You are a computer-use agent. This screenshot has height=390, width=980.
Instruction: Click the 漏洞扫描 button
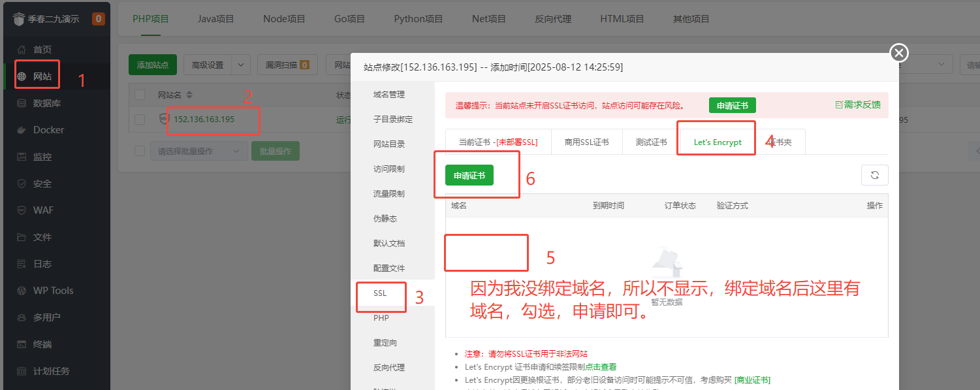point(287,65)
